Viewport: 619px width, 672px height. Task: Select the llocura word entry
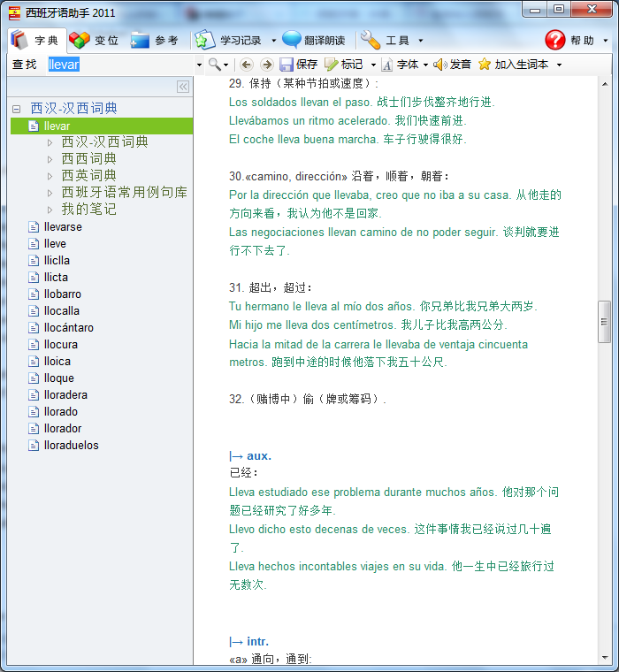[x=60, y=344]
